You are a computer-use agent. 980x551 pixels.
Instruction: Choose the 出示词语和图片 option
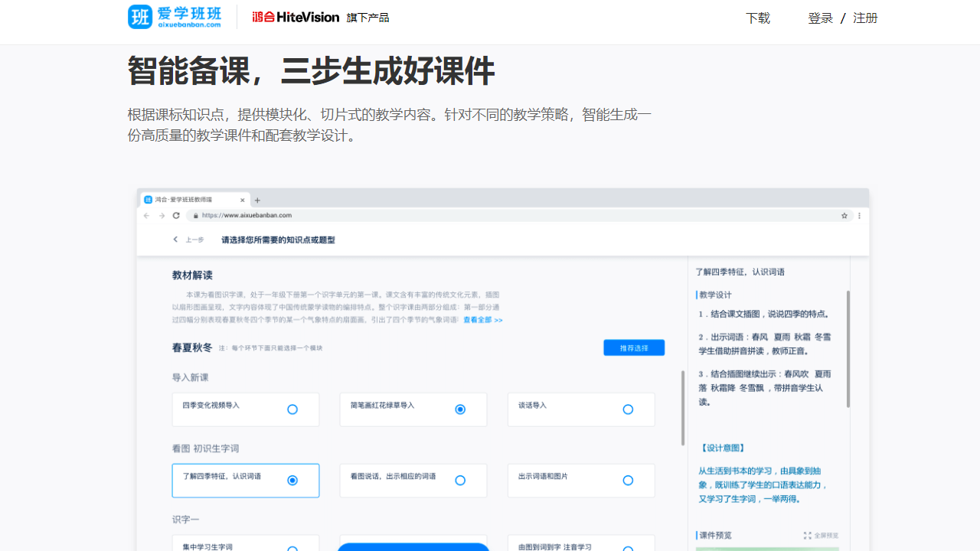[x=628, y=480]
